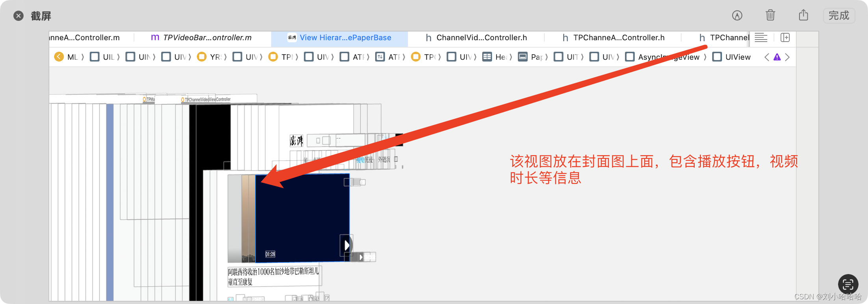Screen dimensions: 868x304
Task: Delete the screenshot with the trash icon
Action: pos(770,15)
